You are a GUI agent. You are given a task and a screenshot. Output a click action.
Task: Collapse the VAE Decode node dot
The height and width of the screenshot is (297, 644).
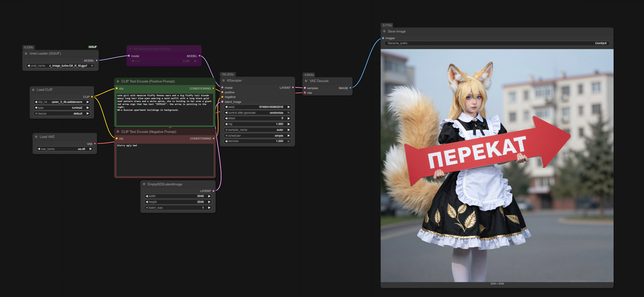pos(306,81)
